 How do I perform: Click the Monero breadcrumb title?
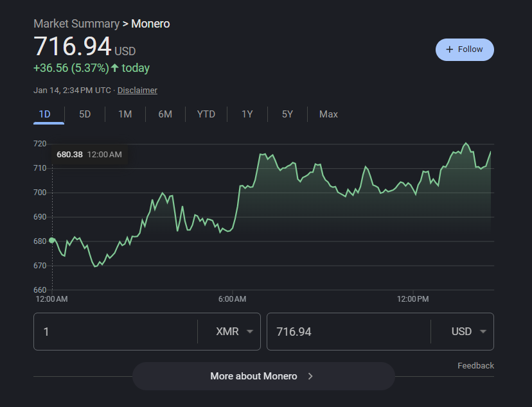150,24
